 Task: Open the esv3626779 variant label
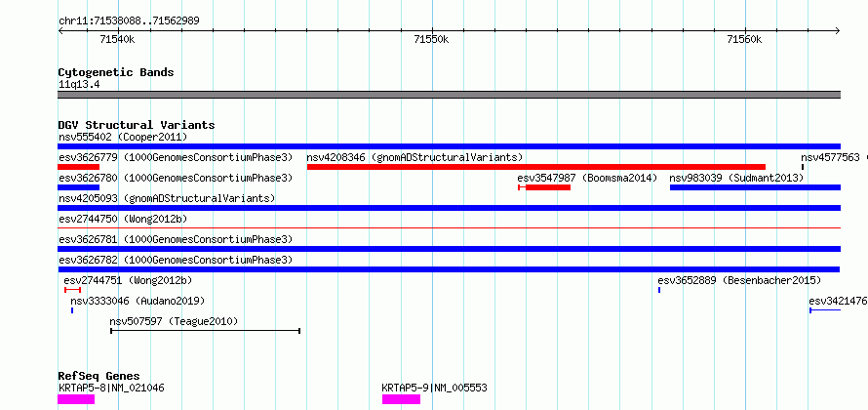pos(176,157)
